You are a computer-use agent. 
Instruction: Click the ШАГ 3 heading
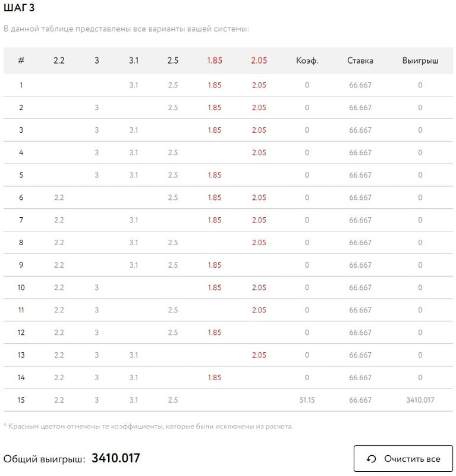(19, 8)
